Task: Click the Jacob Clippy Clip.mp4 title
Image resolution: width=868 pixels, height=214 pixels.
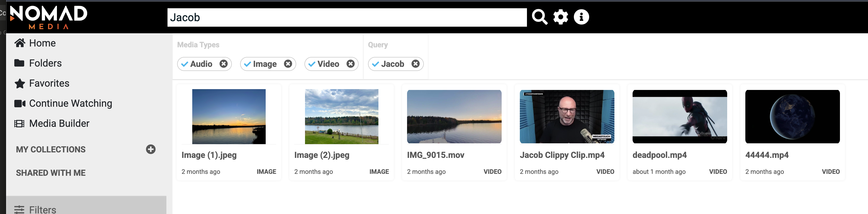Action: [x=562, y=155]
